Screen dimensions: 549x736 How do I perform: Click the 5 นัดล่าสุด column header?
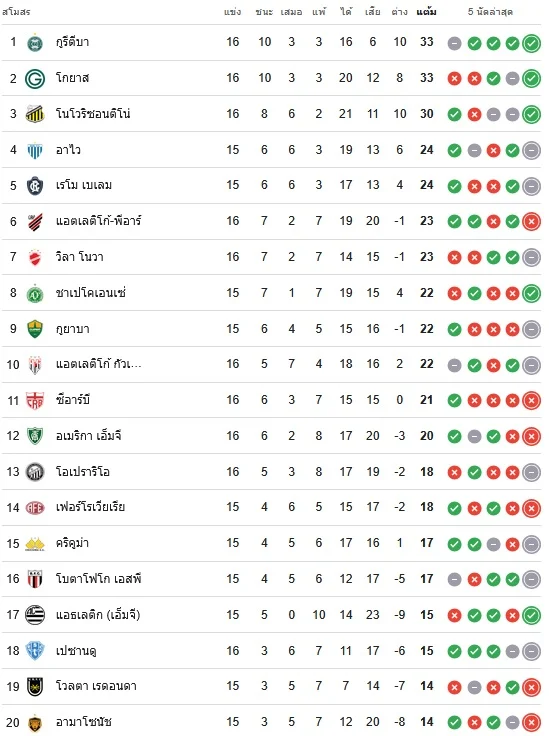(490, 12)
